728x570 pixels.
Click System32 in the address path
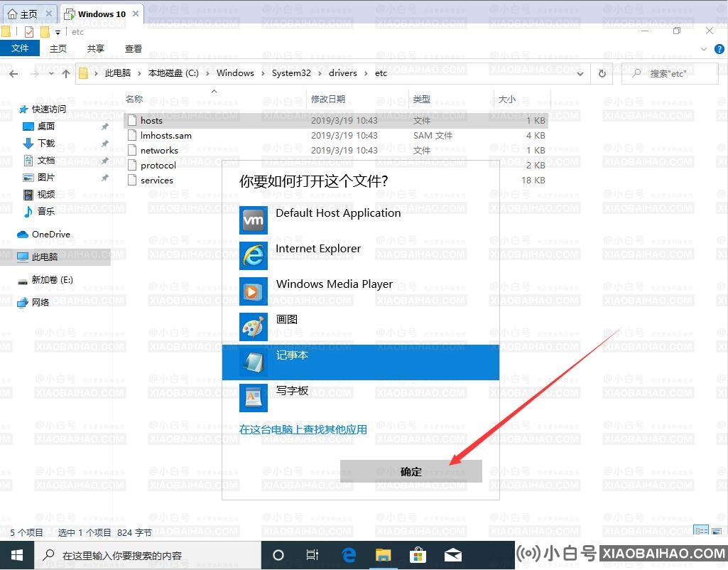pyautogui.click(x=291, y=73)
